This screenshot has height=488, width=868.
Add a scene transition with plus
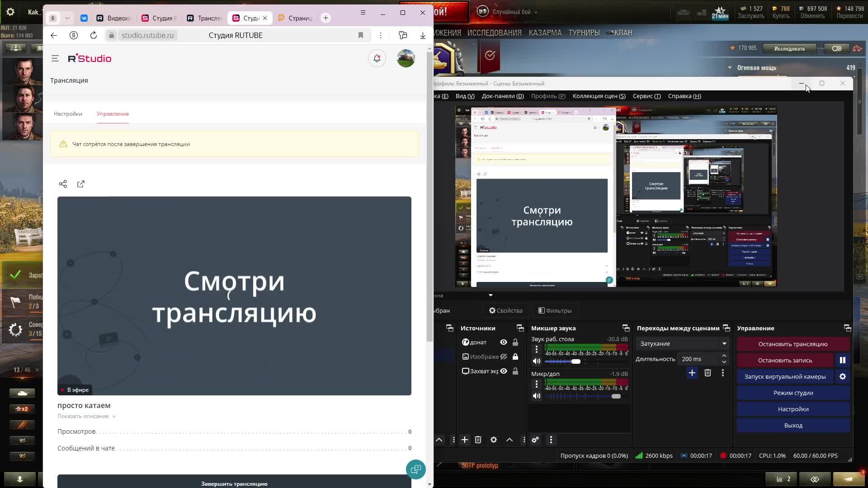click(x=692, y=373)
